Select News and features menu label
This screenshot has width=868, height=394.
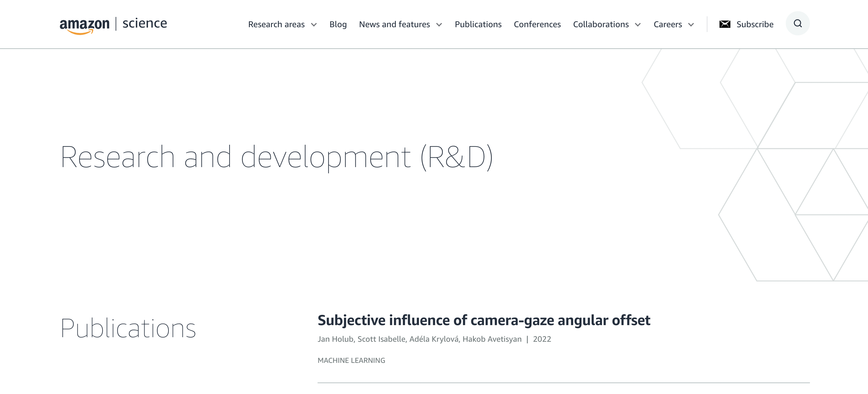pos(394,24)
